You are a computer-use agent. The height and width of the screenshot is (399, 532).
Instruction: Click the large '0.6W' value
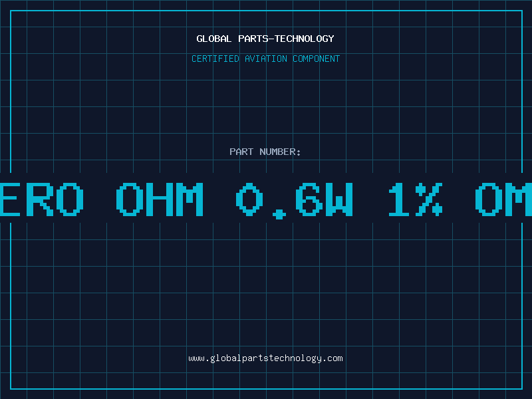click(x=295, y=200)
